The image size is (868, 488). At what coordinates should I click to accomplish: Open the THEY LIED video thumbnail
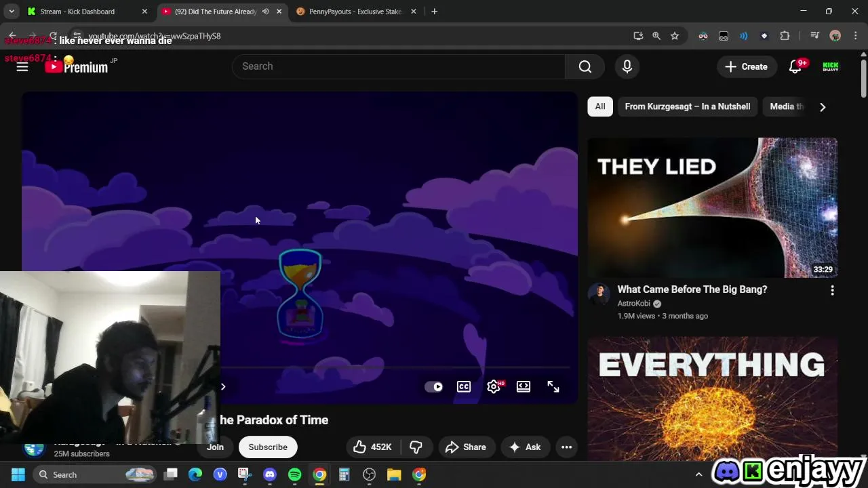coord(712,207)
